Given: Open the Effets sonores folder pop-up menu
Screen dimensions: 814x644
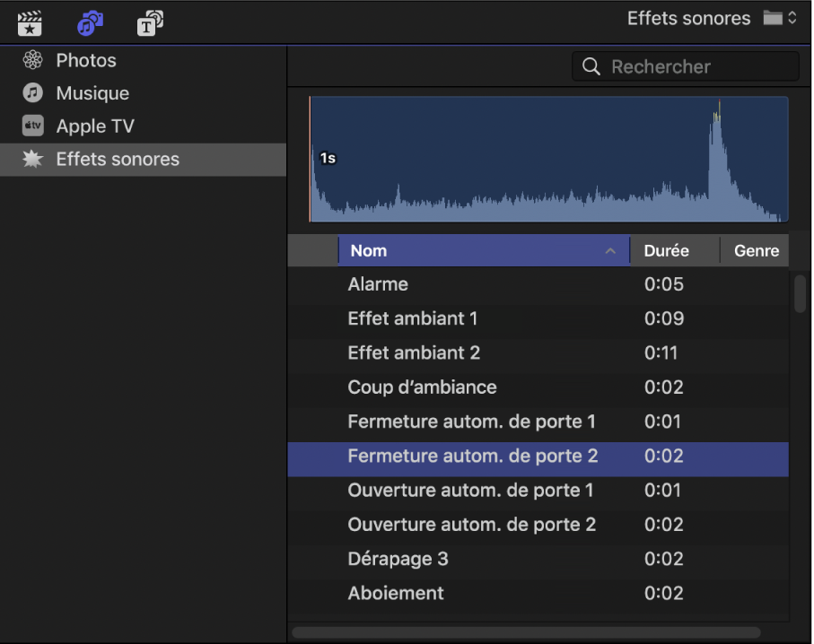Looking at the screenshot, I should click(779, 19).
